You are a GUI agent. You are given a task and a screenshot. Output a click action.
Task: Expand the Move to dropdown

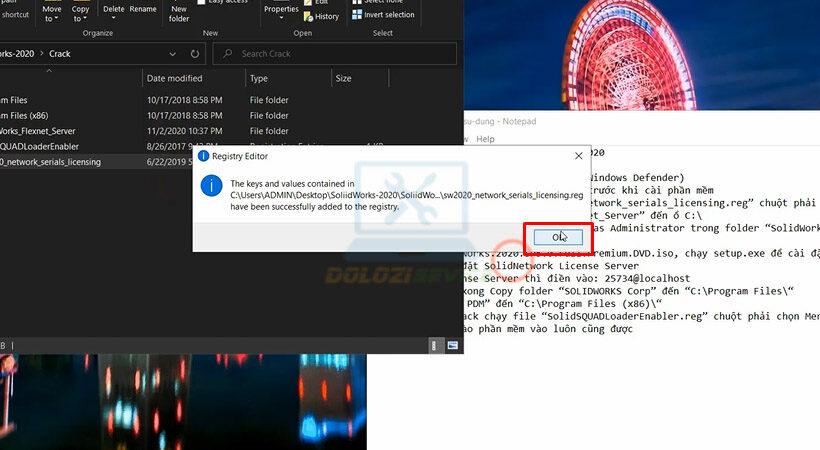click(x=51, y=19)
